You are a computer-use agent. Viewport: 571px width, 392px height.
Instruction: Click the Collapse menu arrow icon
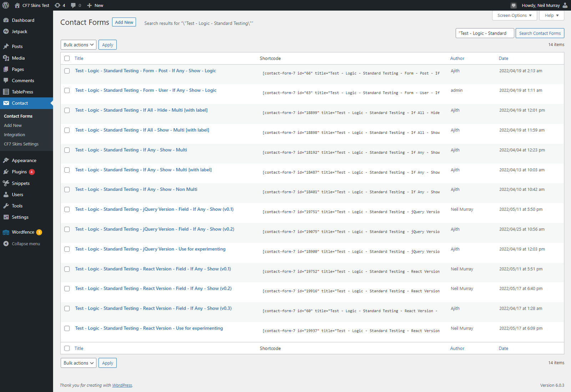click(x=6, y=244)
